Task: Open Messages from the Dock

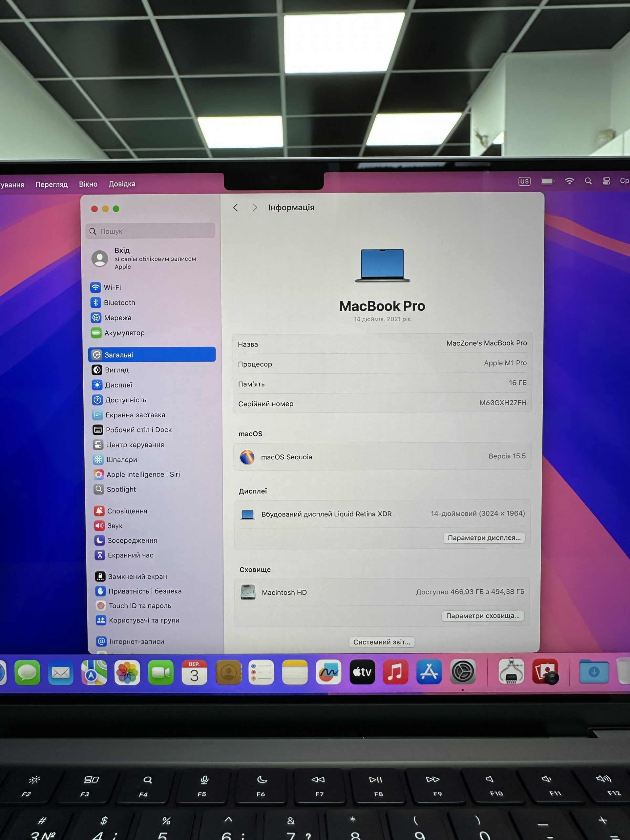Action: click(27, 673)
